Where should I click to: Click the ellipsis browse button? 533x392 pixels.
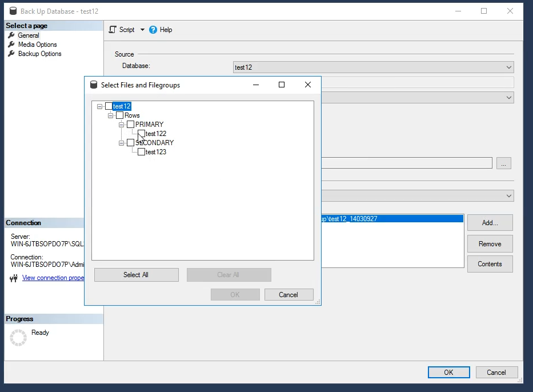[503, 163]
